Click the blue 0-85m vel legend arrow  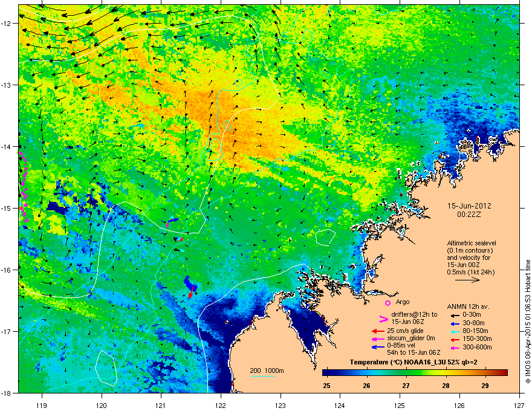(378, 347)
